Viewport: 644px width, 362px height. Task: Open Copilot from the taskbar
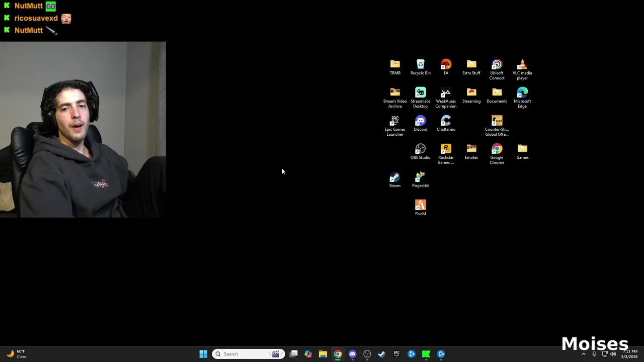[x=308, y=354]
